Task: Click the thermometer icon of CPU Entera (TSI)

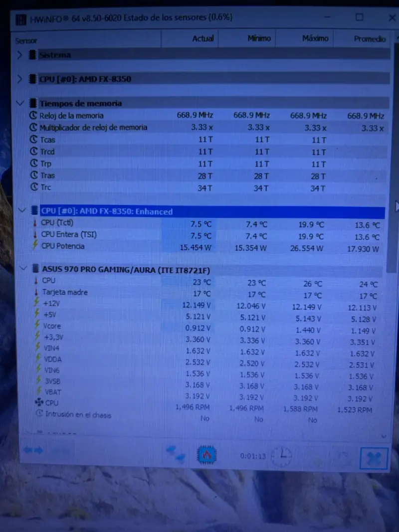Action: pos(35,235)
